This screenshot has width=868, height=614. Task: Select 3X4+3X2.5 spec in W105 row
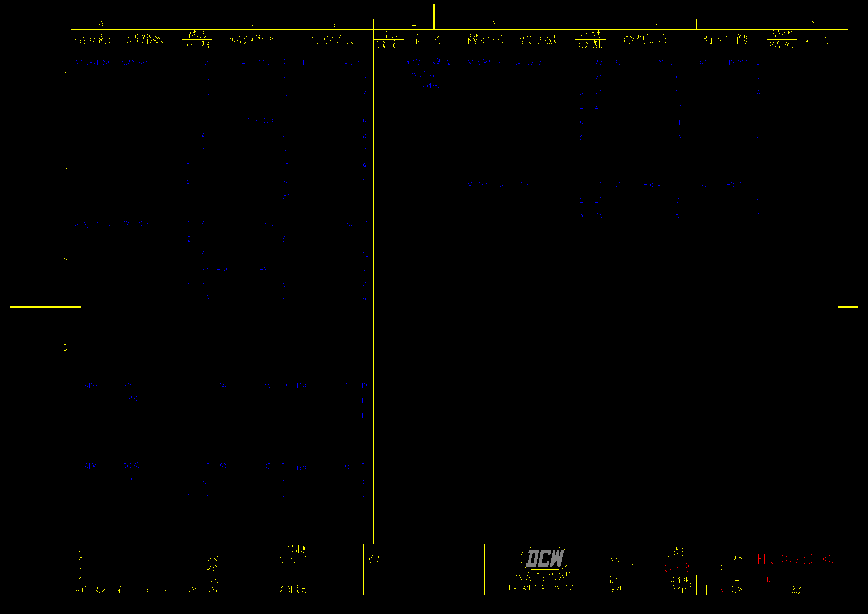click(x=528, y=62)
